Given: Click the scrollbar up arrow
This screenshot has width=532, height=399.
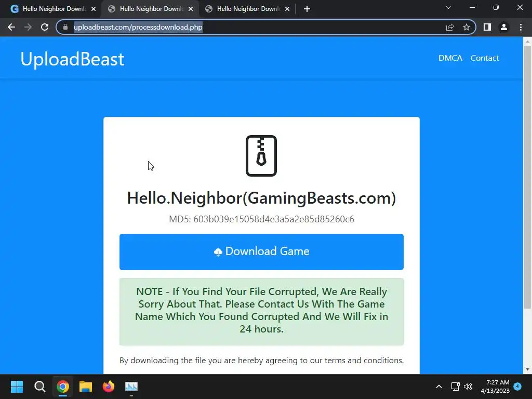Looking at the screenshot, I should [x=527, y=42].
